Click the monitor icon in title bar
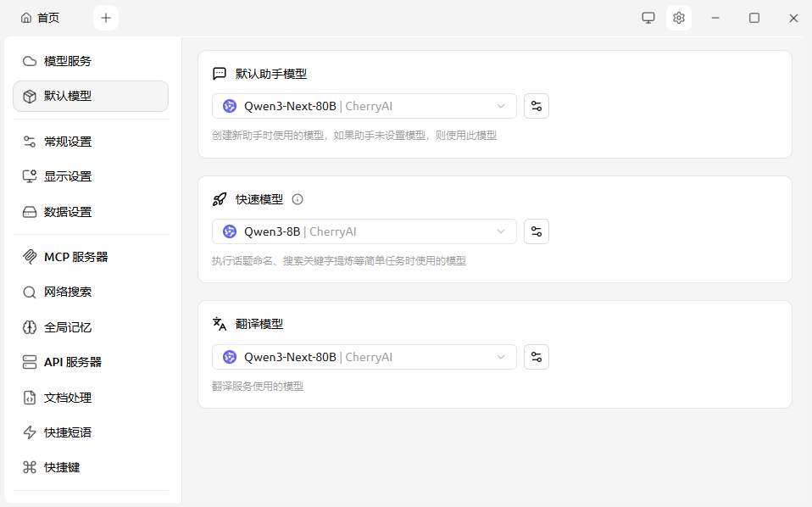This screenshot has height=507, width=812. tap(648, 18)
